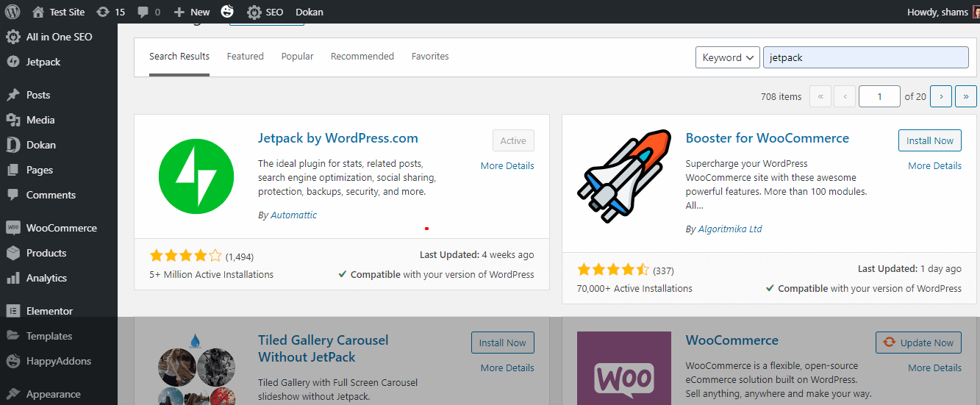Open the WooCommerce plugin title link
Image resolution: width=980 pixels, height=405 pixels.
pos(732,340)
